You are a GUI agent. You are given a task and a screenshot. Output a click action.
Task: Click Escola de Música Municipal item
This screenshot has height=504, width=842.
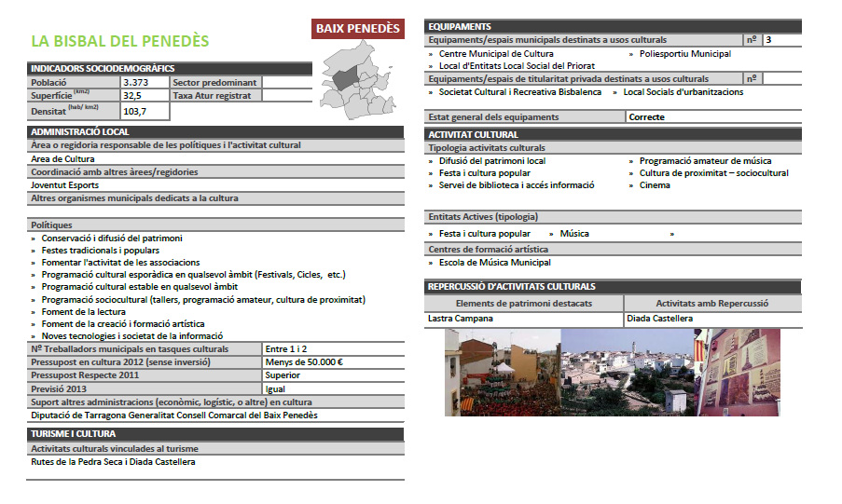pyautogui.click(x=494, y=263)
